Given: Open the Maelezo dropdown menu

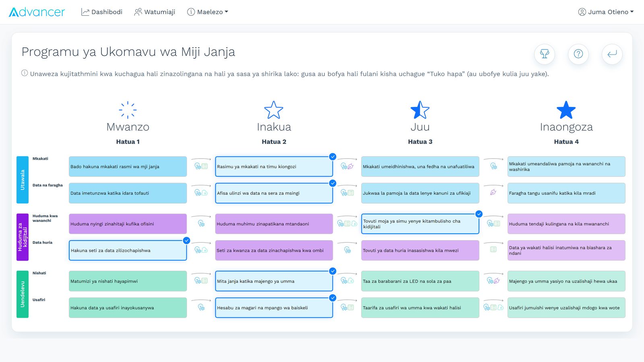Looking at the screenshot, I should pos(208,12).
